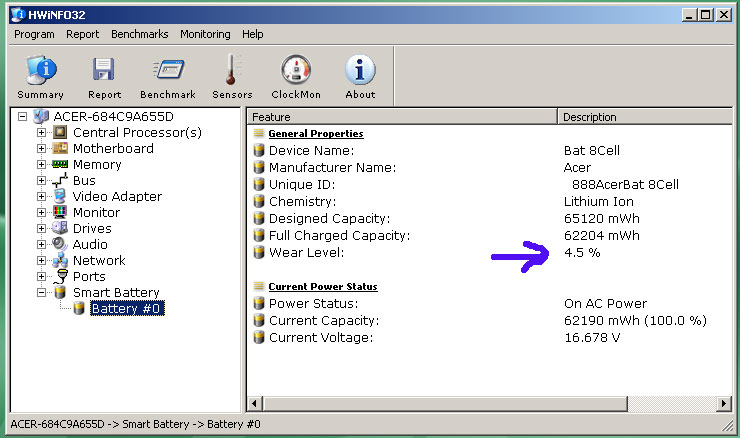This screenshot has height=438, width=740.
Task: Sort by the Feature column header
Action: coord(402,117)
